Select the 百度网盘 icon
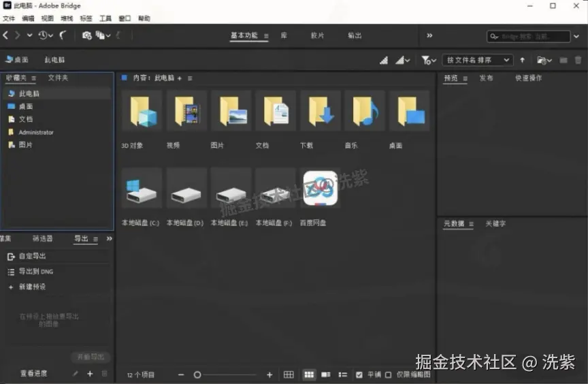Viewport: 588px width, 384px height. coord(321,188)
